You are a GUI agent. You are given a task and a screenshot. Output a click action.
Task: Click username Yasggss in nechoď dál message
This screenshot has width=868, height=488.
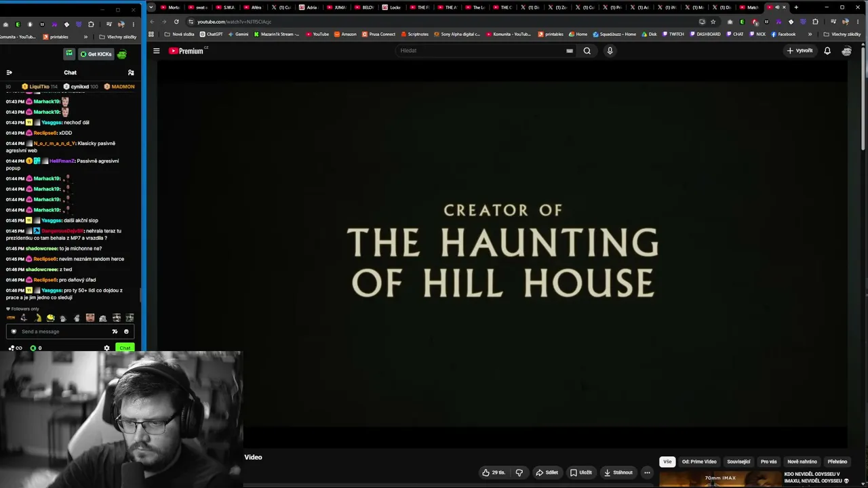pos(52,123)
